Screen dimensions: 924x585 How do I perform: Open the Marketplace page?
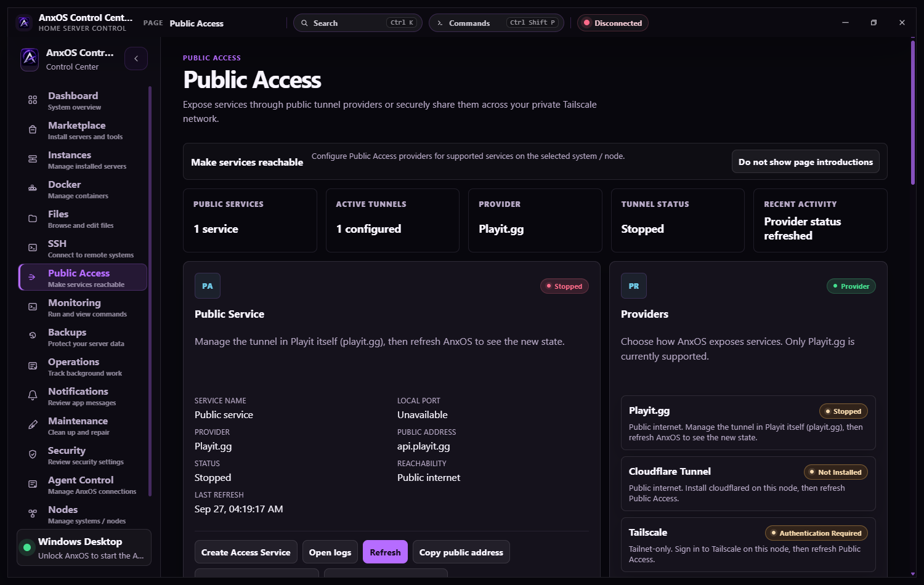click(x=83, y=130)
